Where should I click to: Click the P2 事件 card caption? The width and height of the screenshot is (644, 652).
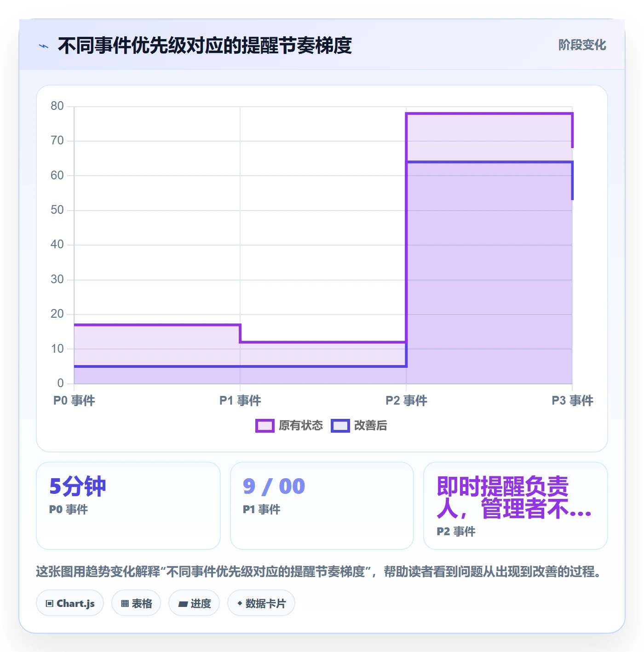(x=456, y=532)
